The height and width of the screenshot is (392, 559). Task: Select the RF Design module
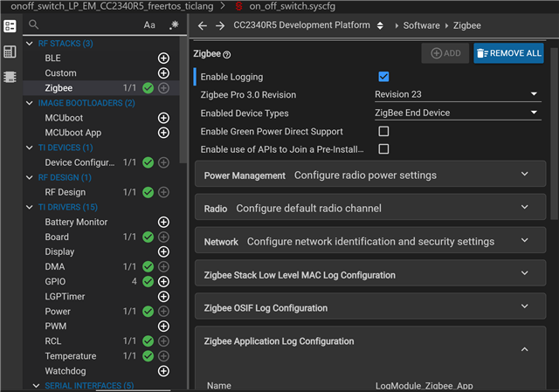66,192
